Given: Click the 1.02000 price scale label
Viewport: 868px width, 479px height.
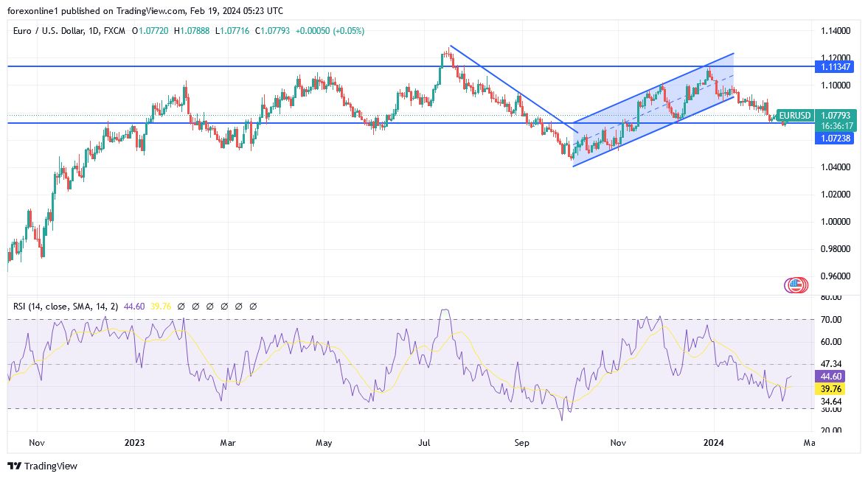Looking at the screenshot, I should [x=836, y=194].
